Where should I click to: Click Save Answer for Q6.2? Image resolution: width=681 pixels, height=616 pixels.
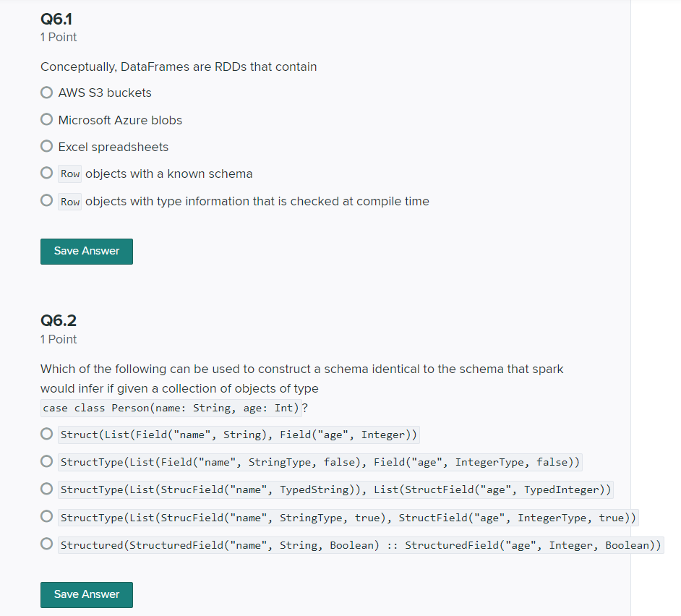tap(86, 594)
